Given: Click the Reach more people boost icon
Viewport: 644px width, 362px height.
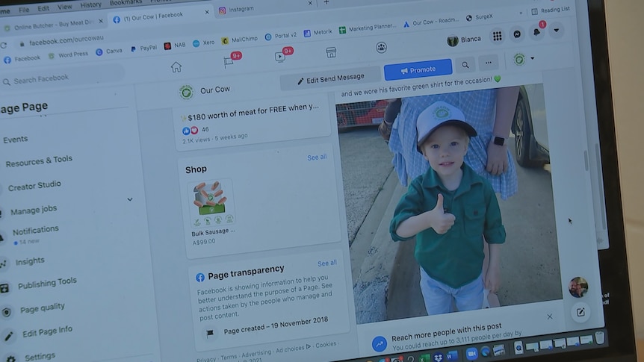Looking at the screenshot, I should pyautogui.click(x=379, y=344).
